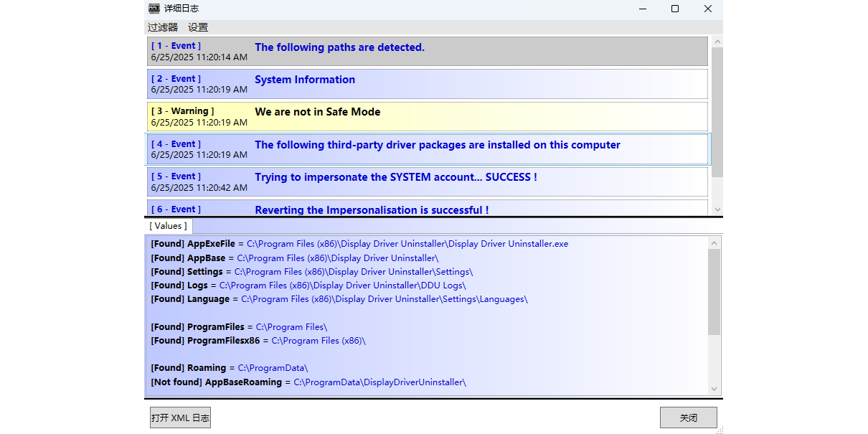Click the 打开 XML 日志 button
This screenshot has height=434, width=868.
pos(180,418)
